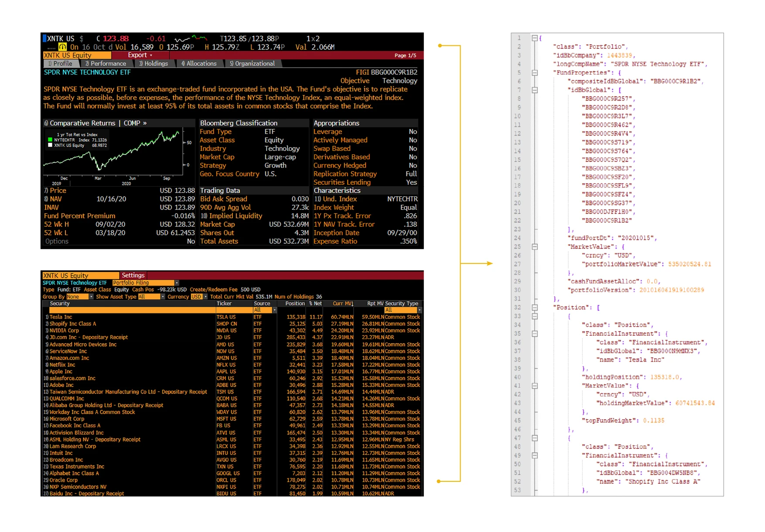Select the Tesla Inc holdings row
Viewport: 765px width, 532px height.
pos(232,317)
